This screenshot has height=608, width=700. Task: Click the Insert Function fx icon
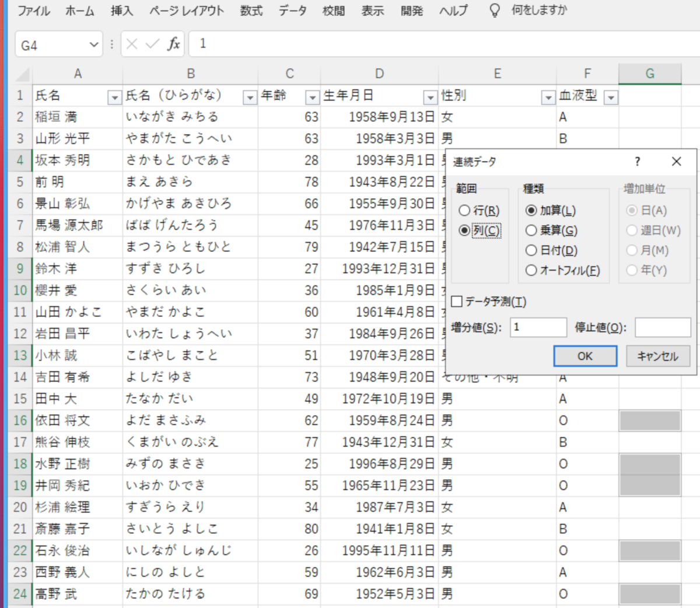coord(174,44)
